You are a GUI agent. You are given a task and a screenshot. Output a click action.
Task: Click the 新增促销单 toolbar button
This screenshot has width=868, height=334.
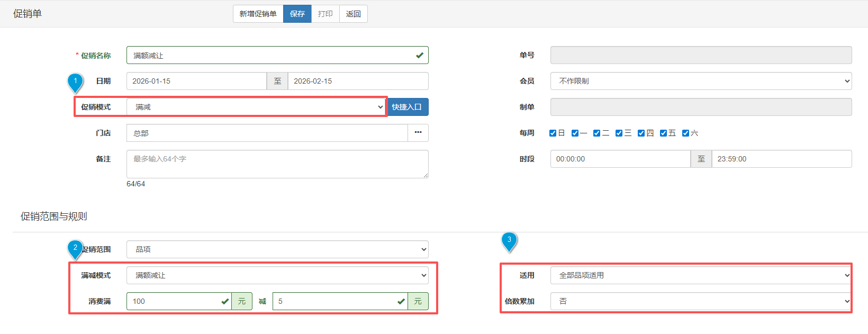click(x=258, y=14)
